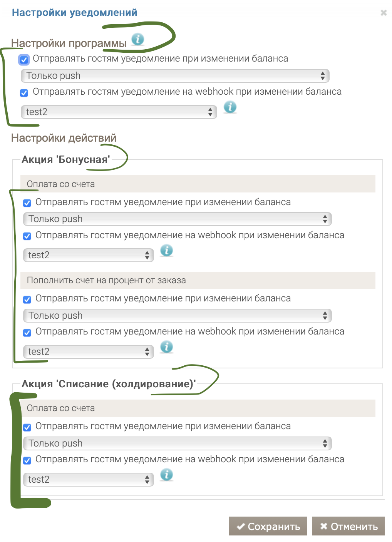Expand 'Только push' dropdown in 'Пополнить счет' section
This screenshot has width=392, height=542.
177,316
